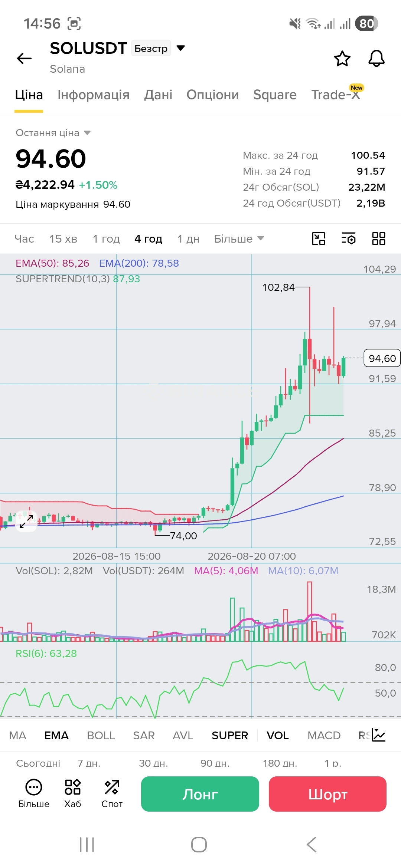Open the Square tab
The image size is (401, 868).
point(275,95)
